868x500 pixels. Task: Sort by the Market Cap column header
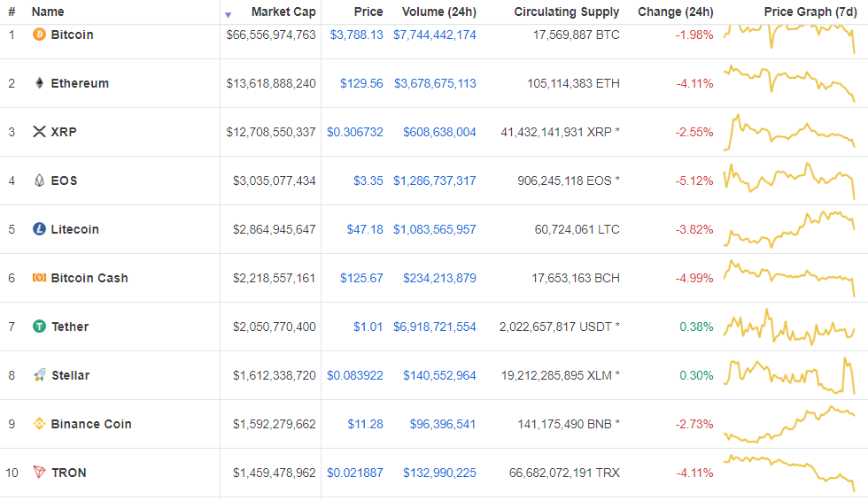click(283, 12)
